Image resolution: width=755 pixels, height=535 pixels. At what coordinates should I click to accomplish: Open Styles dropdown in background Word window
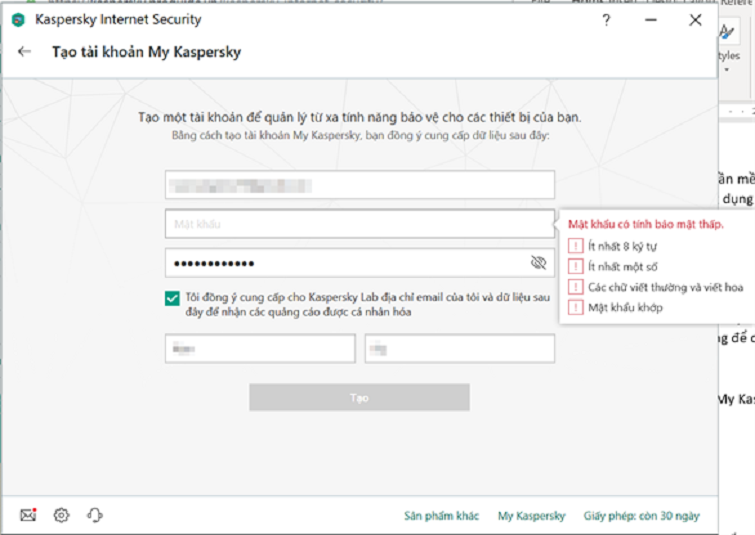(x=727, y=70)
